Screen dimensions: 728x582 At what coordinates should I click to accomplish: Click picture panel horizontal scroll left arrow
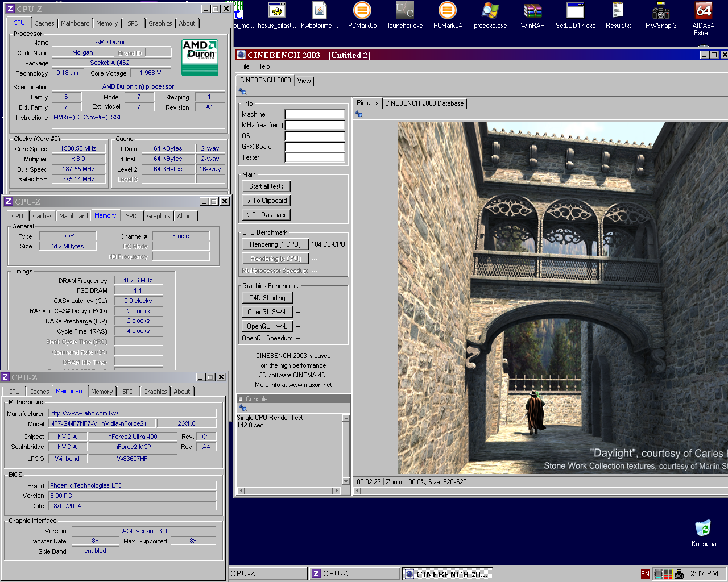coord(357,491)
